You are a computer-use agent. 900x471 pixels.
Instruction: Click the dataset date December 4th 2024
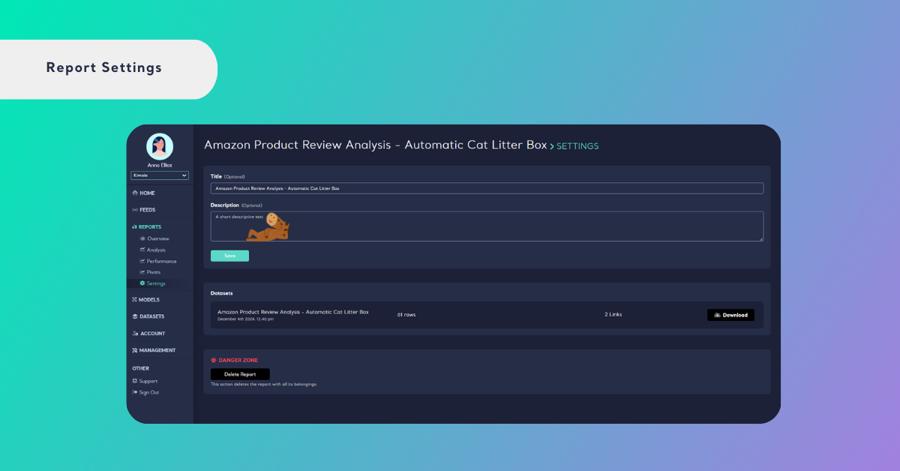(246, 320)
